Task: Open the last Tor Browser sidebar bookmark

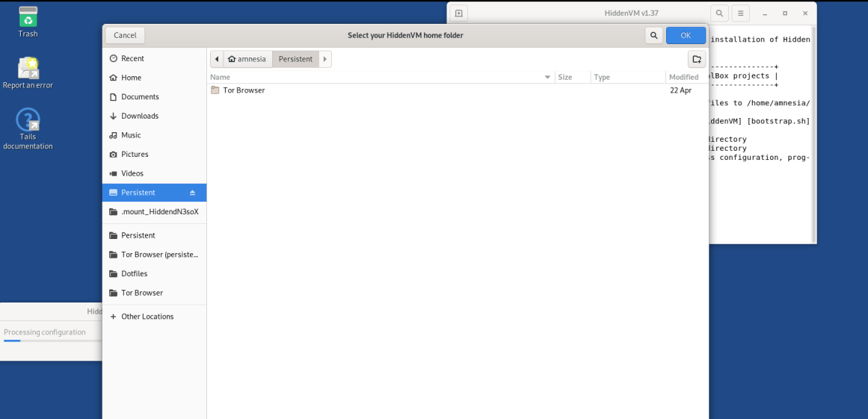Action: click(155, 293)
